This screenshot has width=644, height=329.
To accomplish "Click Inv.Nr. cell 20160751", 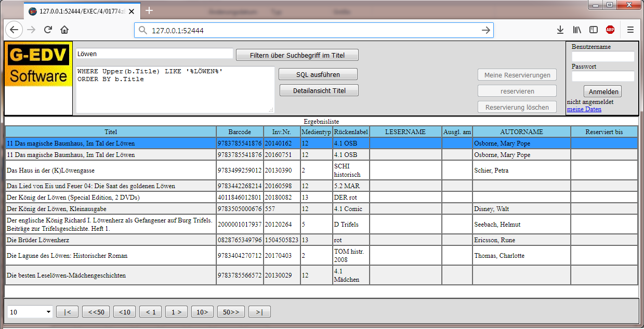I will 282,155.
